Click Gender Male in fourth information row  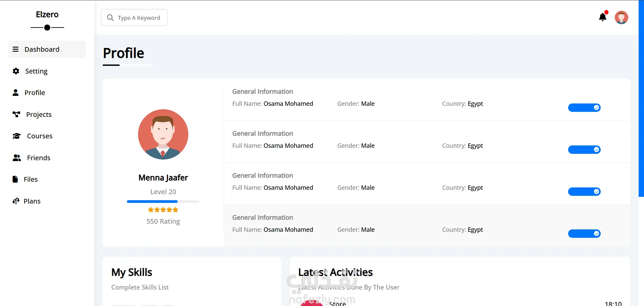[x=356, y=230]
